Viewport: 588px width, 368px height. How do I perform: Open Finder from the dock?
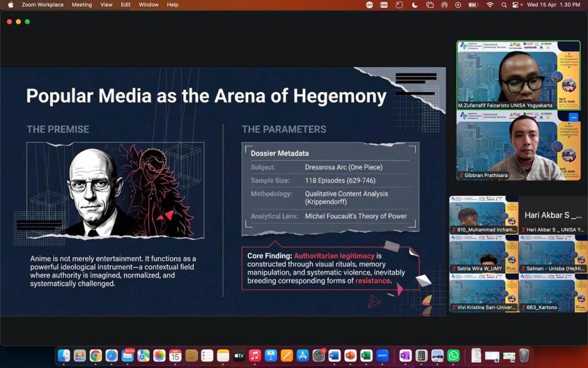[x=64, y=355]
